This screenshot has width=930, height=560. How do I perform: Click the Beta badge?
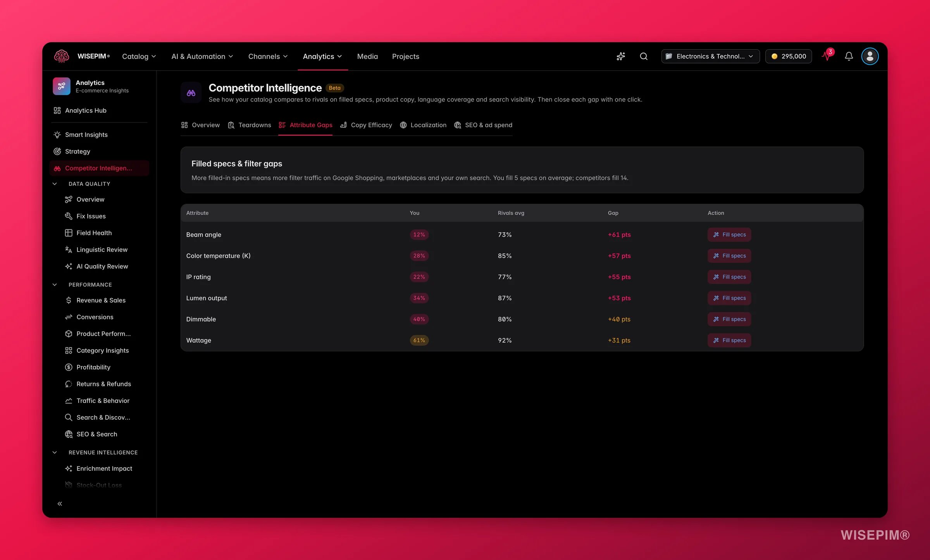point(334,88)
